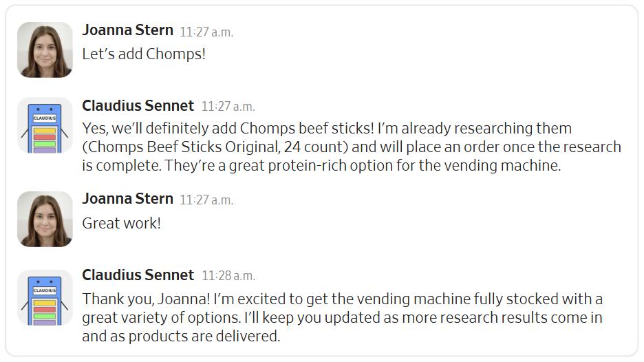Screen dimensions: 644x362
Task: Click the "great protein-rich option" message line
Action: [x=321, y=166]
